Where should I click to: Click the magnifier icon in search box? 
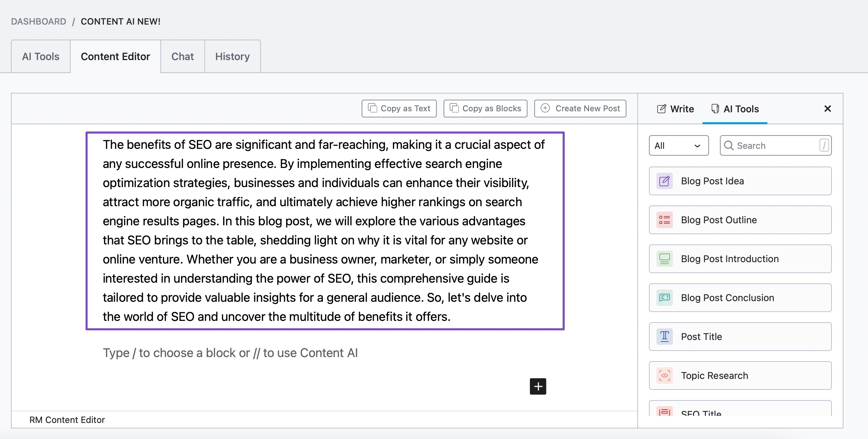click(729, 145)
